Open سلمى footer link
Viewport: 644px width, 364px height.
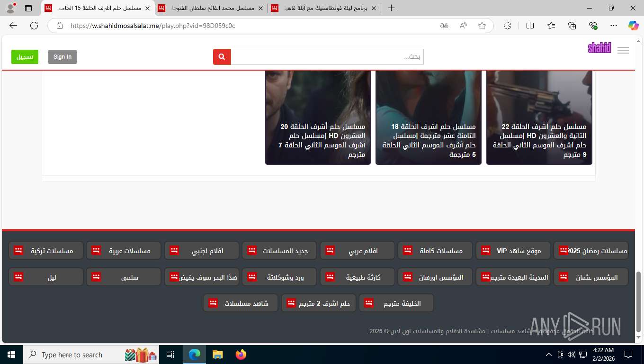[x=124, y=277]
